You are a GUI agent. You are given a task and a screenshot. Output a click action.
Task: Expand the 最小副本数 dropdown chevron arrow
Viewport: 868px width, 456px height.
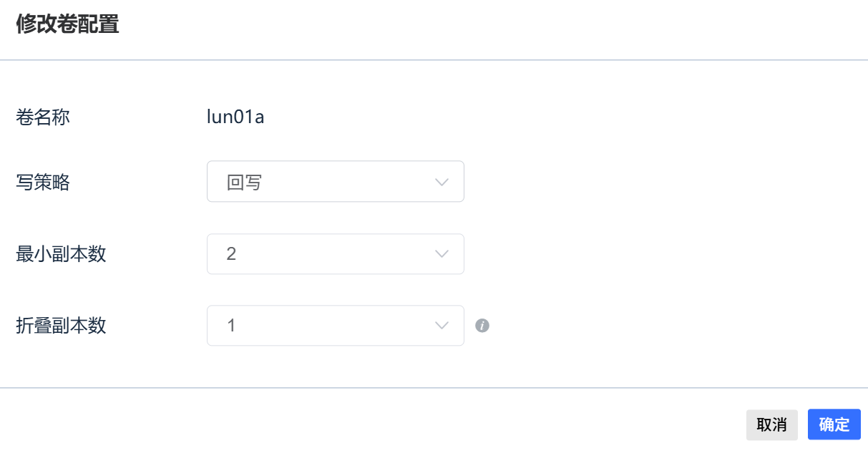(x=442, y=253)
